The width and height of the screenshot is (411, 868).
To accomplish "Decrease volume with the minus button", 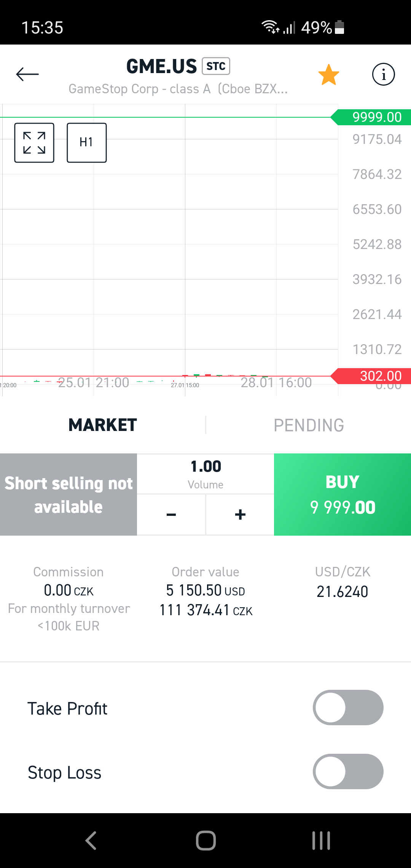I will point(171,515).
